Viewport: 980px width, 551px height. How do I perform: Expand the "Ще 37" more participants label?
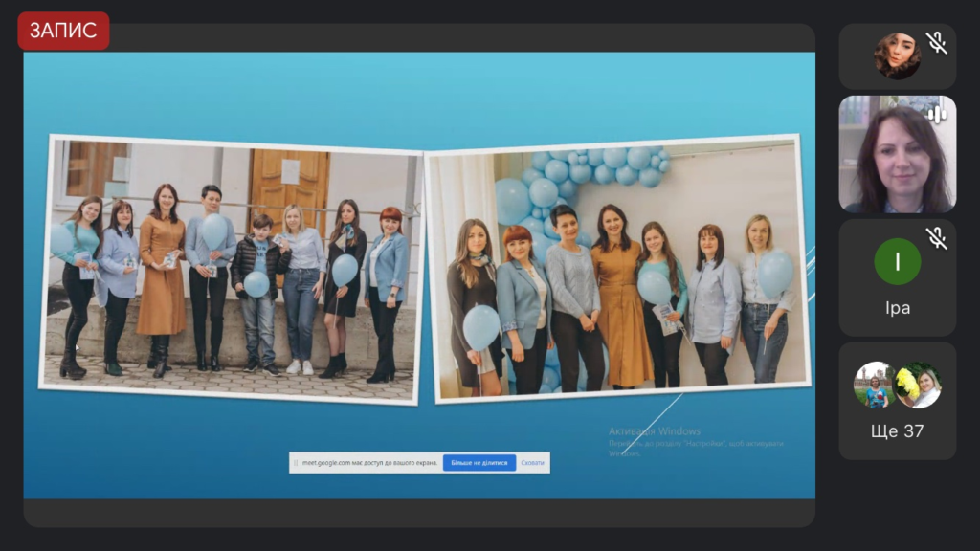[x=897, y=431]
